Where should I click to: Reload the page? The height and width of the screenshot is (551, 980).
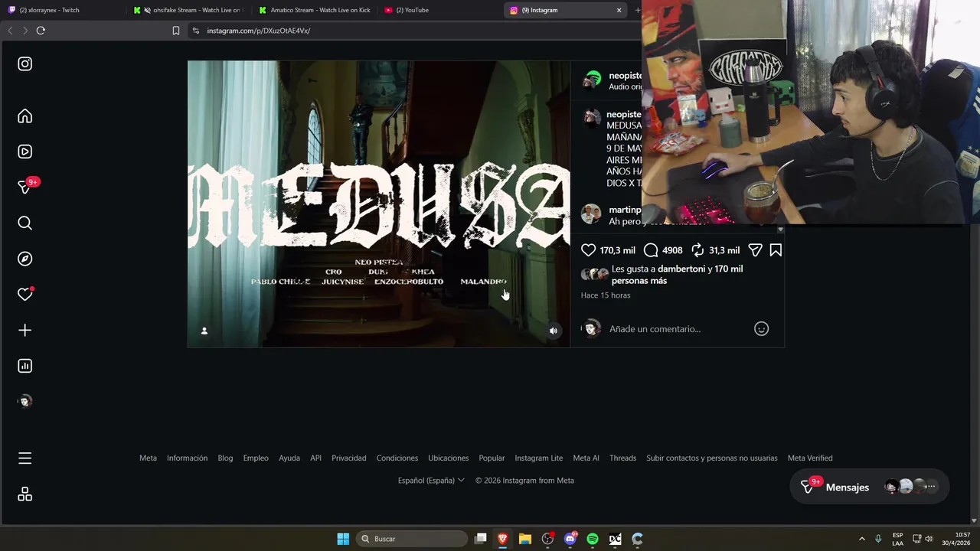click(x=41, y=31)
